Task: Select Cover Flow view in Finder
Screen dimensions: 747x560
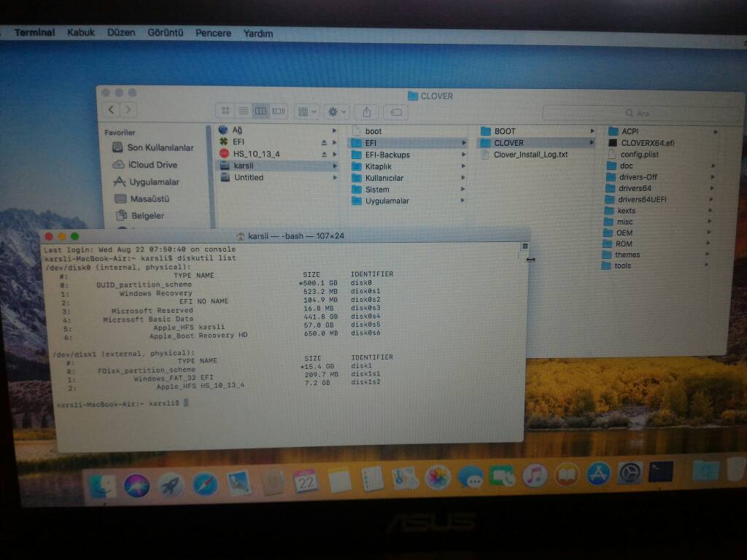Action: (x=279, y=111)
